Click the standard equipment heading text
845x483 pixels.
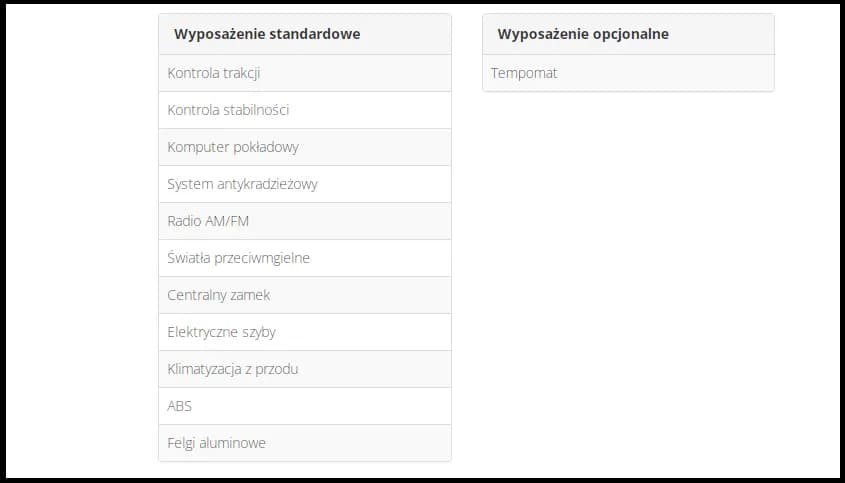[x=267, y=34]
